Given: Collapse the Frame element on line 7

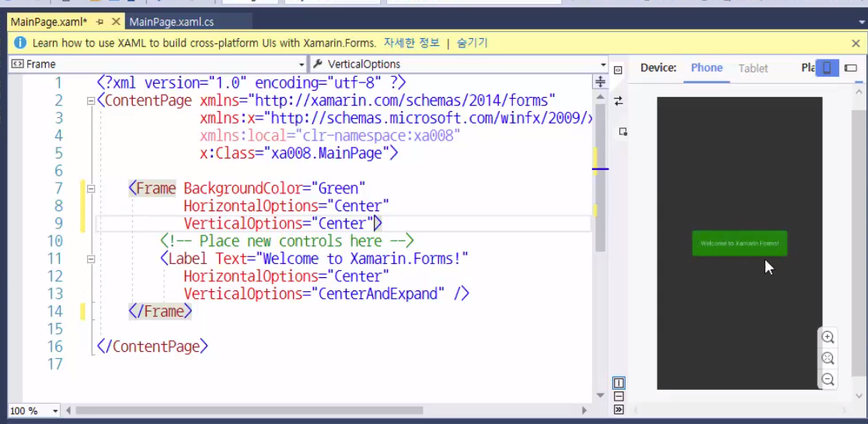Looking at the screenshot, I should (x=91, y=189).
